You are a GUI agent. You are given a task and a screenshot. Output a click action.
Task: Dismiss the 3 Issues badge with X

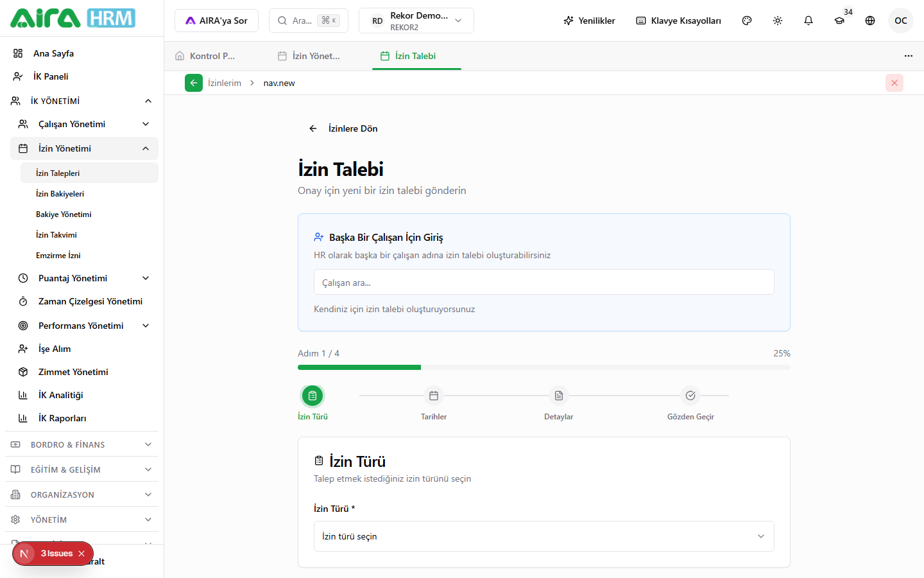click(x=81, y=554)
